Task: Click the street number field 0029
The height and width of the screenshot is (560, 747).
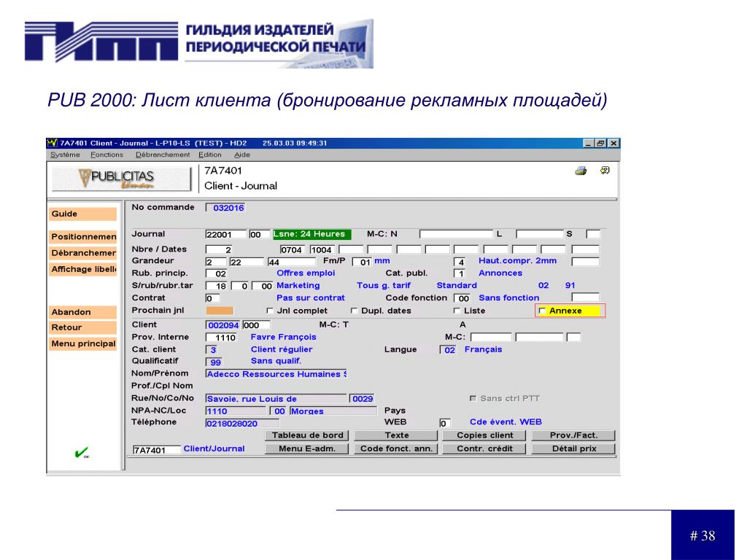Action: coord(362,399)
